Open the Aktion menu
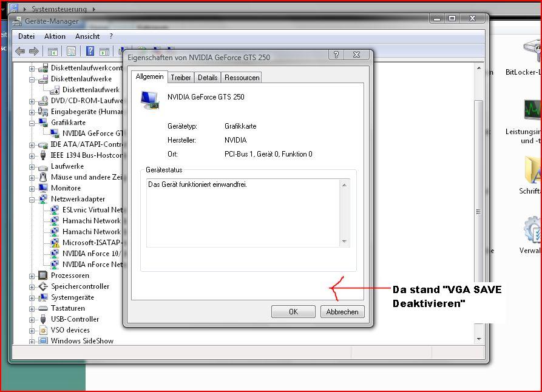The width and height of the screenshot is (542, 392). [55, 36]
